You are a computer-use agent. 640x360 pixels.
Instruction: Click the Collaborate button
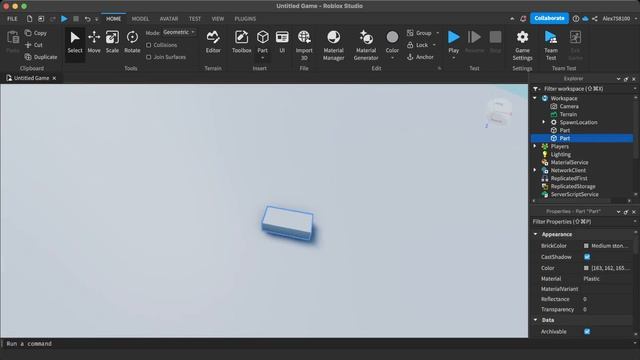pyautogui.click(x=549, y=18)
